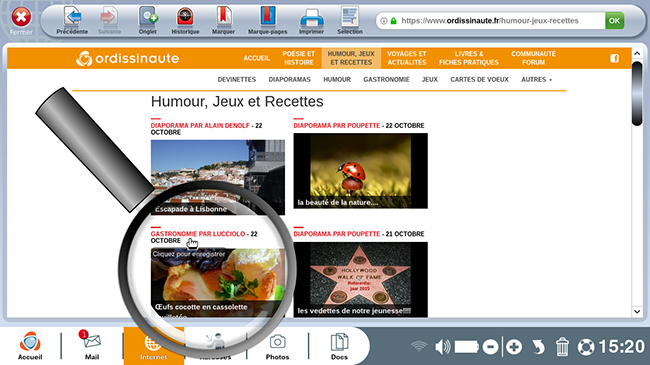Select the JEUX submenu
The image size is (650, 365).
pyautogui.click(x=430, y=79)
